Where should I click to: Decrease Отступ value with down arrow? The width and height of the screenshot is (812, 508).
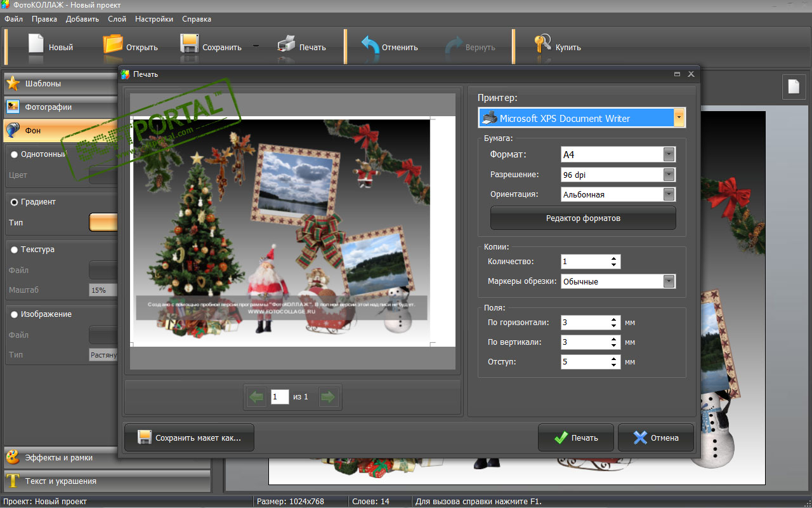614,365
